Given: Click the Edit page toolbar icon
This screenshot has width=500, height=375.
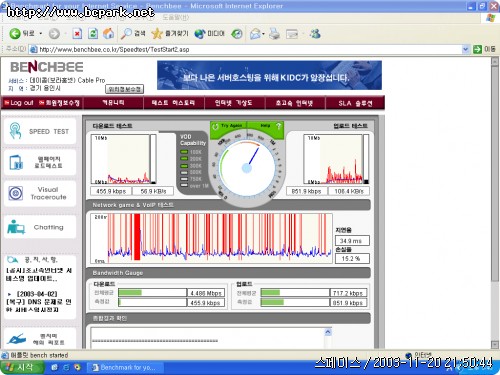Looking at the screenshot, I should tap(292, 34).
